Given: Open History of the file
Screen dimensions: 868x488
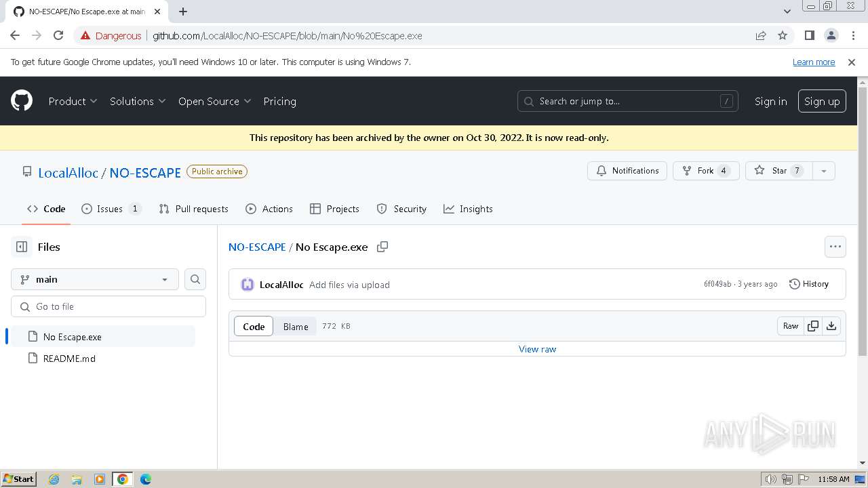Looking at the screenshot, I should (x=809, y=284).
